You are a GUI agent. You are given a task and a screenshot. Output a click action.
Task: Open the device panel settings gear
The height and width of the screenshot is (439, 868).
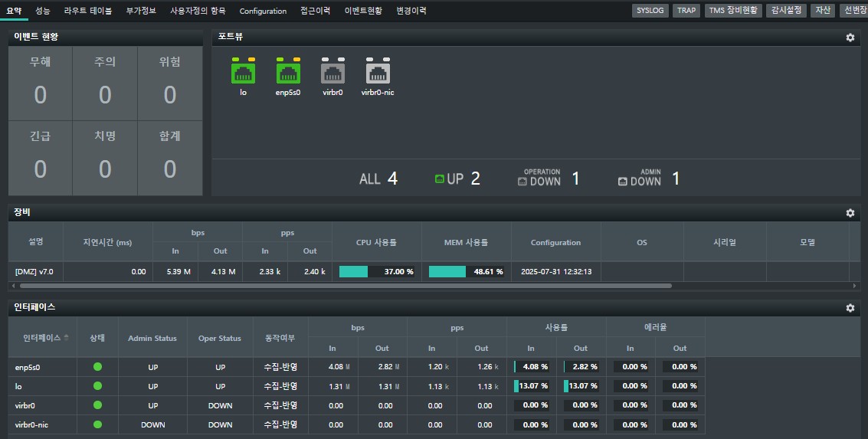click(x=850, y=213)
